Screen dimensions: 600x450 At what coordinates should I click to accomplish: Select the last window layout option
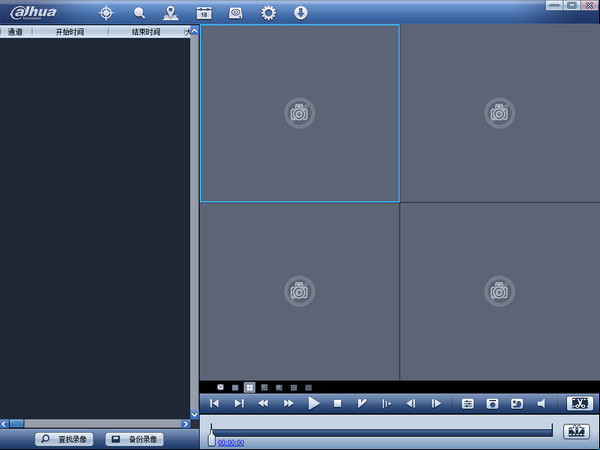click(x=308, y=388)
